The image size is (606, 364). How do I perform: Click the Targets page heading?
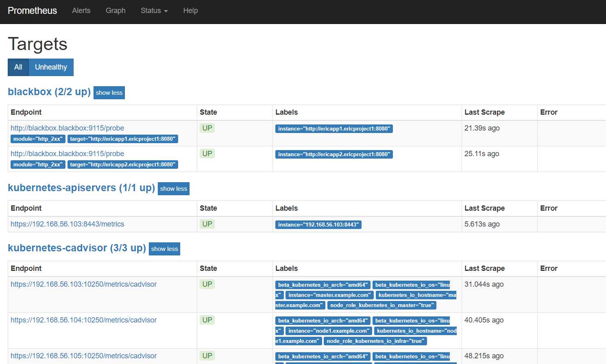pos(37,44)
